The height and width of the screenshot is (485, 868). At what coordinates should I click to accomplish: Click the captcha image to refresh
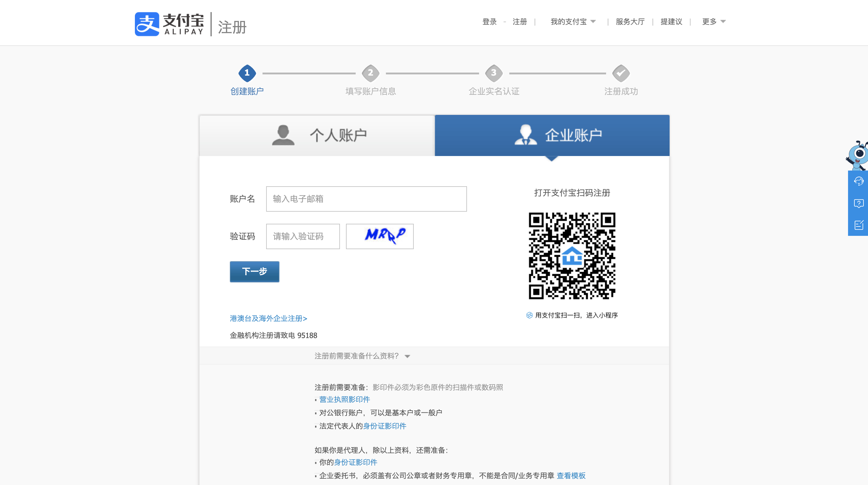click(x=380, y=236)
